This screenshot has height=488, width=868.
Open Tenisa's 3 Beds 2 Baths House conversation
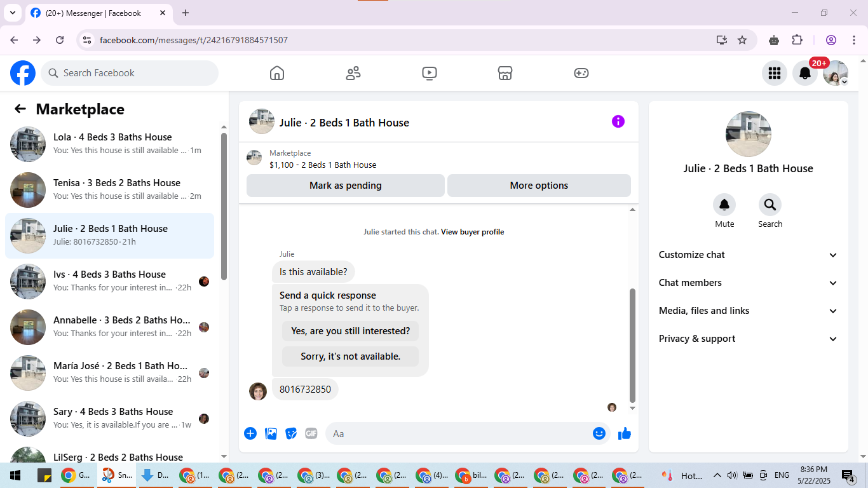[x=109, y=190]
